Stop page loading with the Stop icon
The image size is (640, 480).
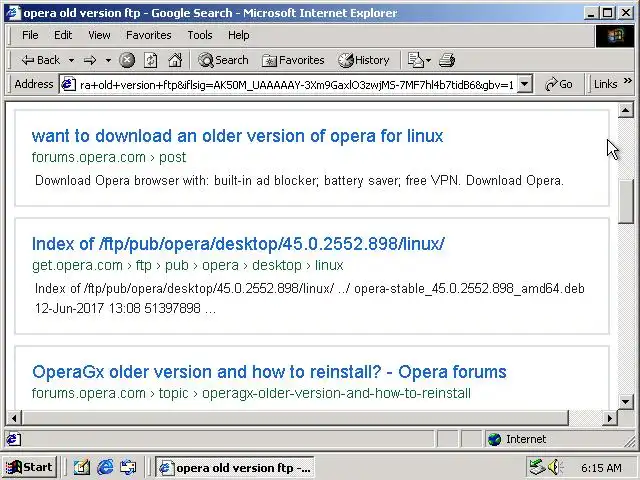127,60
